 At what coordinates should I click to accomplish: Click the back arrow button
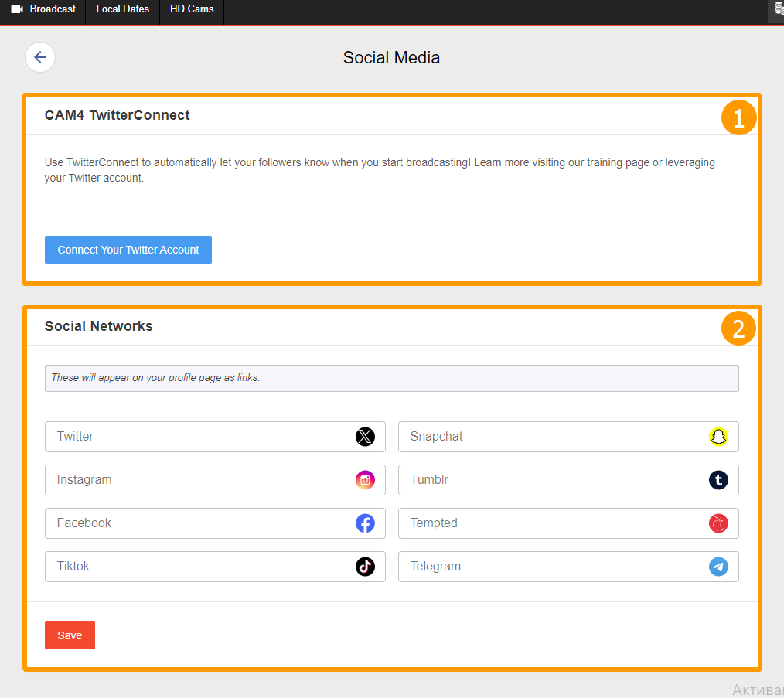[x=40, y=57]
